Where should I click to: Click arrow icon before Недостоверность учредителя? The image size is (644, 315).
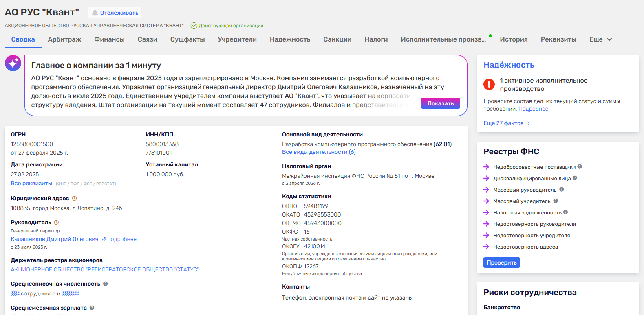click(x=486, y=235)
